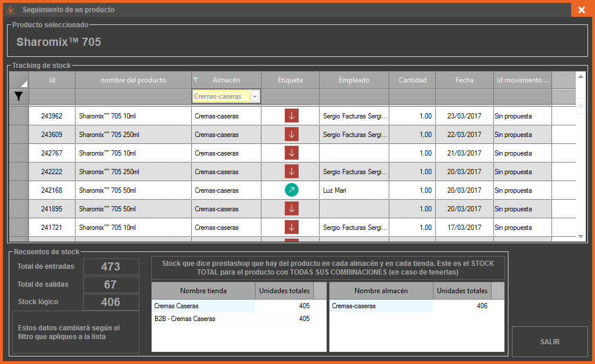The height and width of the screenshot is (364, 595).
Task: Sort by the Cantidad column header
Action: coord(412,80)
